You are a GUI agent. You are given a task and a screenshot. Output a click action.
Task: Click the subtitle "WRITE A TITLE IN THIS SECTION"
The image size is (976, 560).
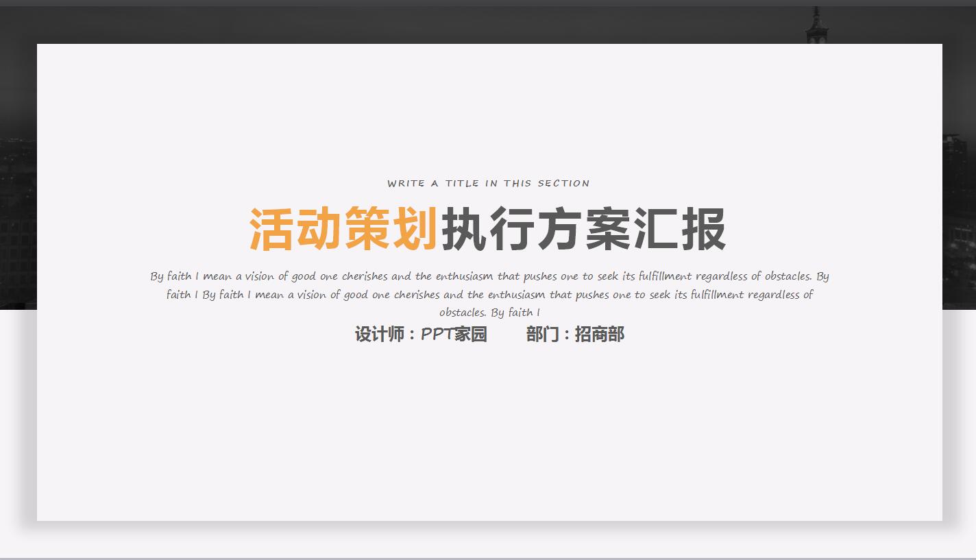tap(489, 184)
